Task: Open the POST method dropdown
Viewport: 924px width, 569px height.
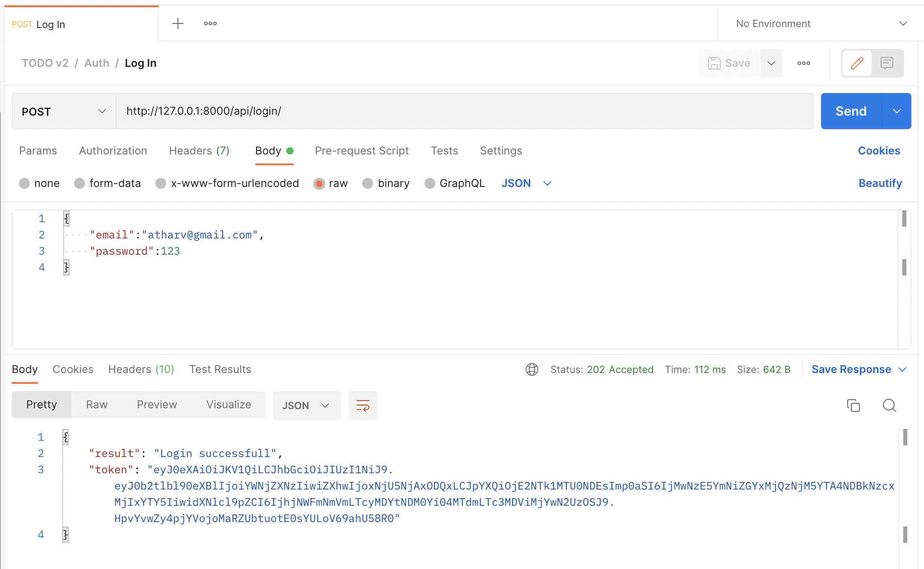Action: (64, 112)
